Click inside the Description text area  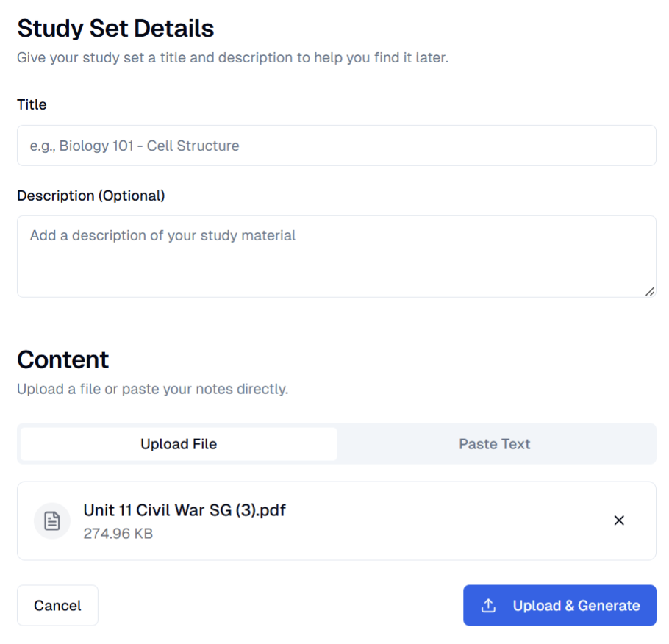[x=336, y=257]
